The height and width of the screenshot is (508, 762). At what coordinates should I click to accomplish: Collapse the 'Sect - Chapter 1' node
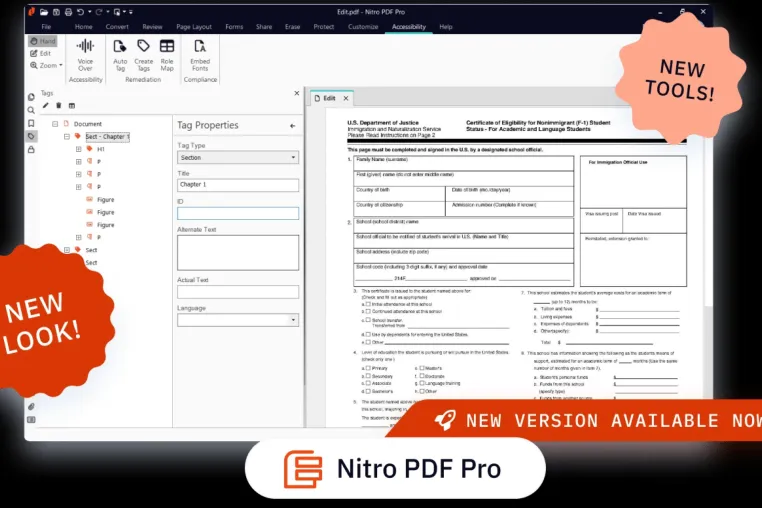coord(67,137)
